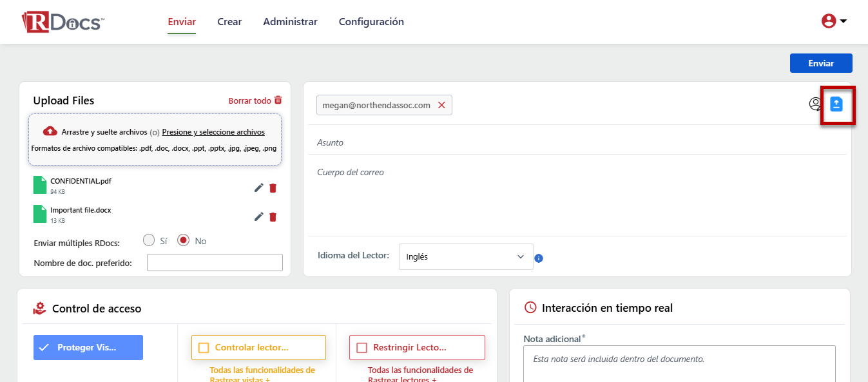Image resolution: width=868 pixels, height=382 pixels.
Task: Remove recipient megan@northendassoc.com with the X
Action: [441, 105]
